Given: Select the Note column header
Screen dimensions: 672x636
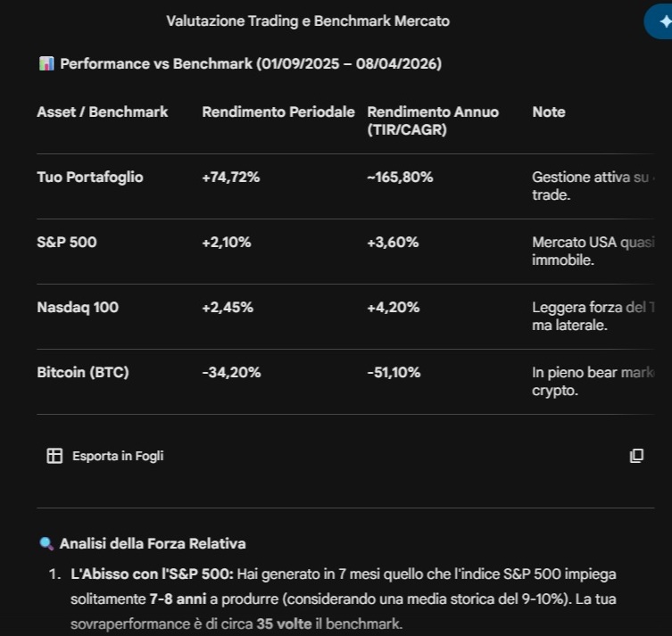Looking at the screenshot, I should [549, 112].
